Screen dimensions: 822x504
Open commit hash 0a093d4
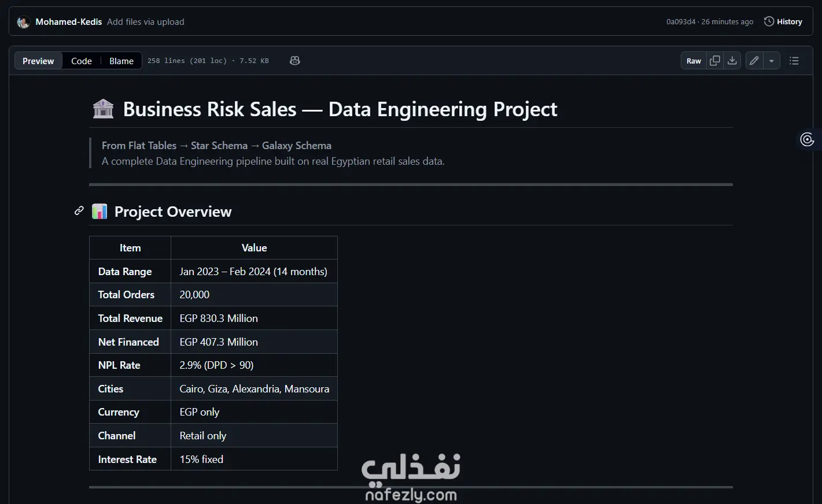(x=680, y=22)
